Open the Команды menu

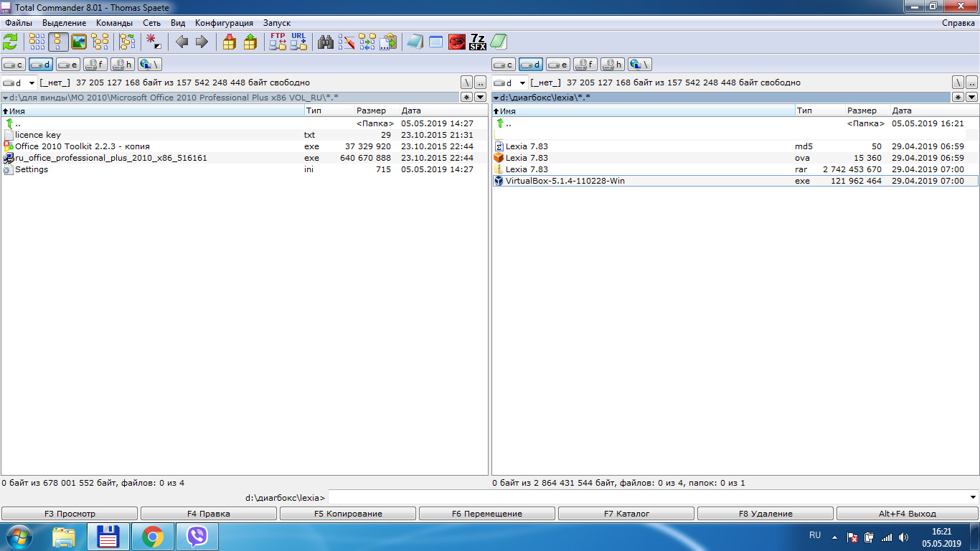(x=115, y=23)
